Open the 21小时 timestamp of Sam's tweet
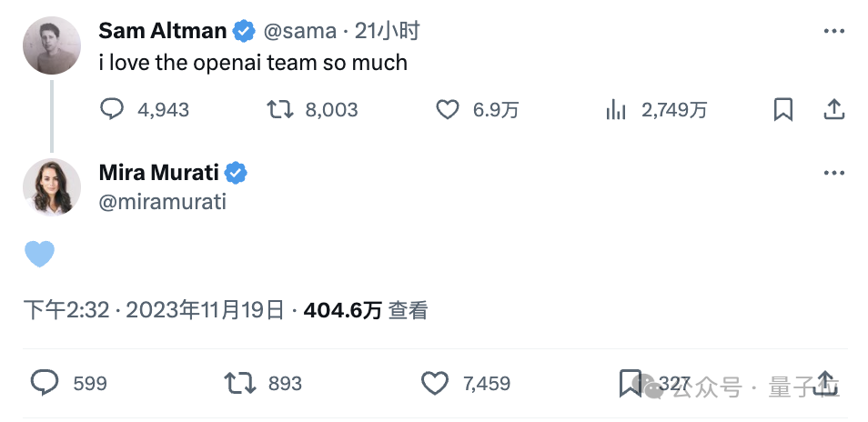Viewport: 868px width, 422px height. 387,31
